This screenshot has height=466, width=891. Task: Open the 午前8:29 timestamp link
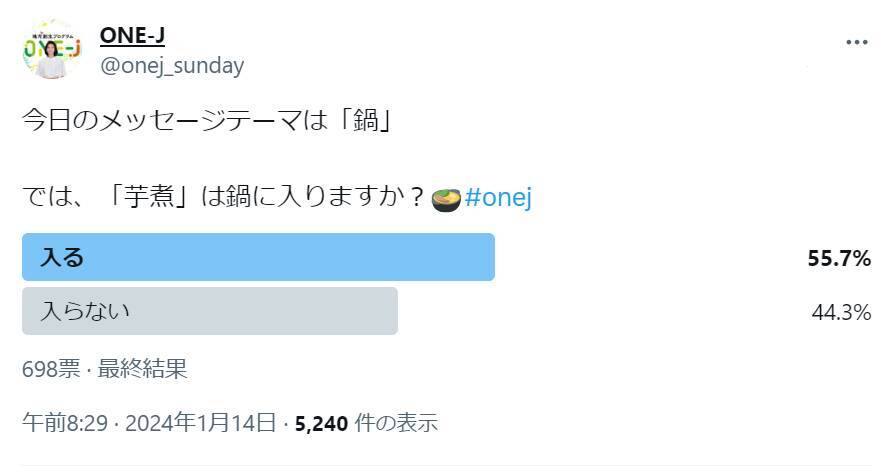click(65, 423)
